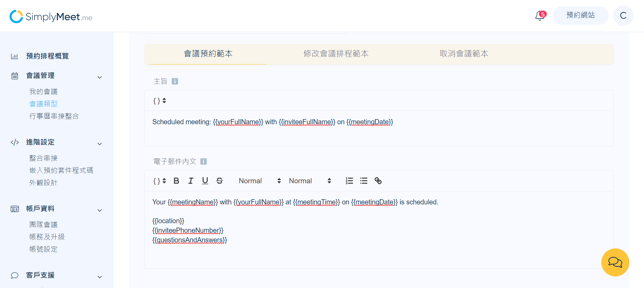Screen dimensions: 644x288
Task: Click the SimplyMeet.me logo
Action: (x=51, y=16)
